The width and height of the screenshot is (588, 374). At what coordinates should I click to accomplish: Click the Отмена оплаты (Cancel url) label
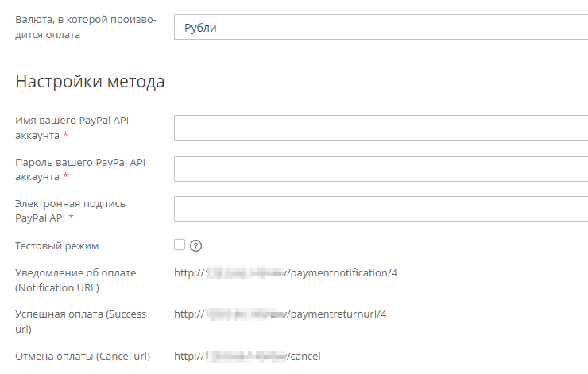point(83,356)
